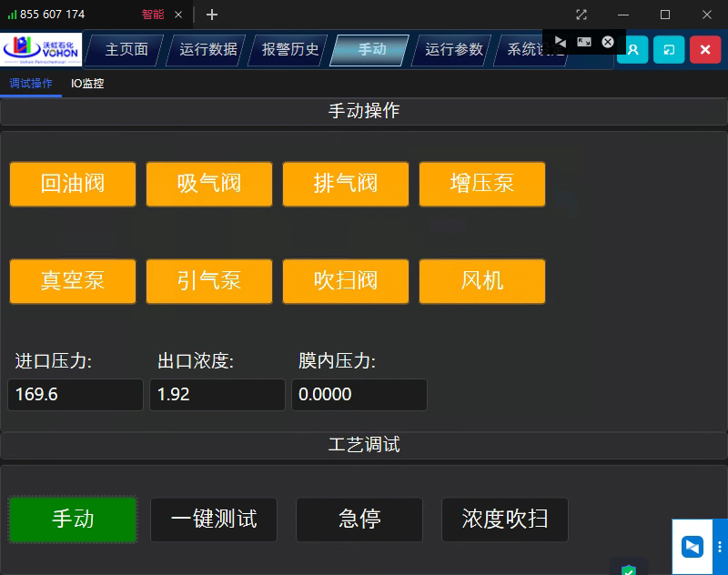
Task: Click the red 智能 label in the tab
Action: tap(153, 15)
